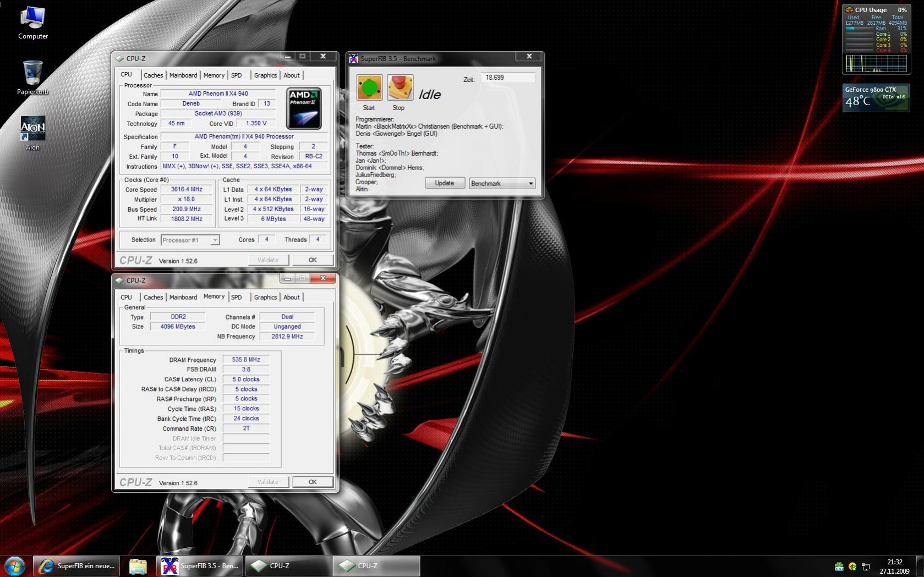Click the AMD Phenom II logo in CPU-Z
924x577 pixels.
[x=304, y=109]
